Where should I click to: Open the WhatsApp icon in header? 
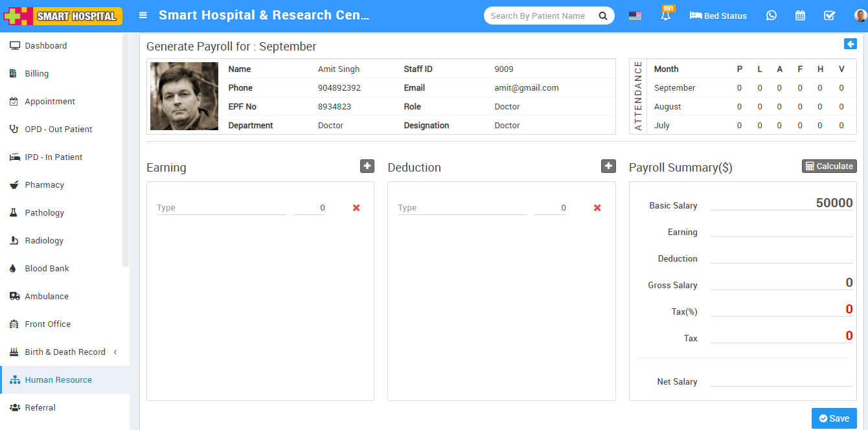[771, 16]
